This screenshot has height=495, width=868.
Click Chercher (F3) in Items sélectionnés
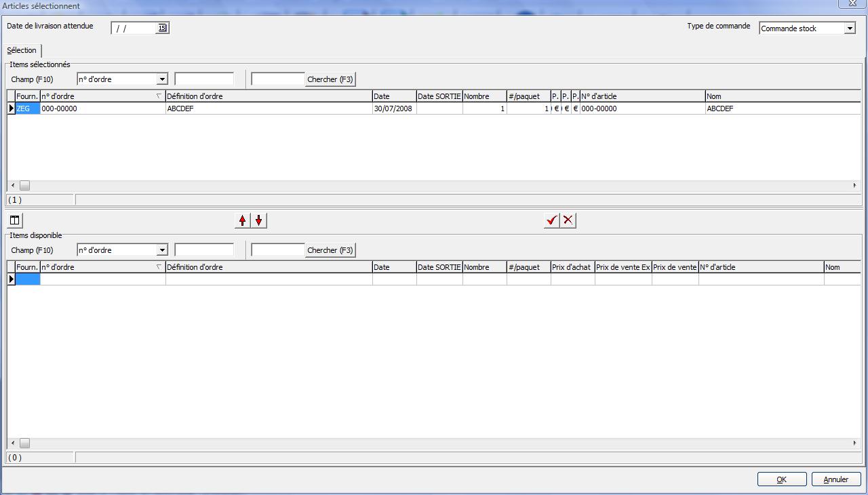330,79
